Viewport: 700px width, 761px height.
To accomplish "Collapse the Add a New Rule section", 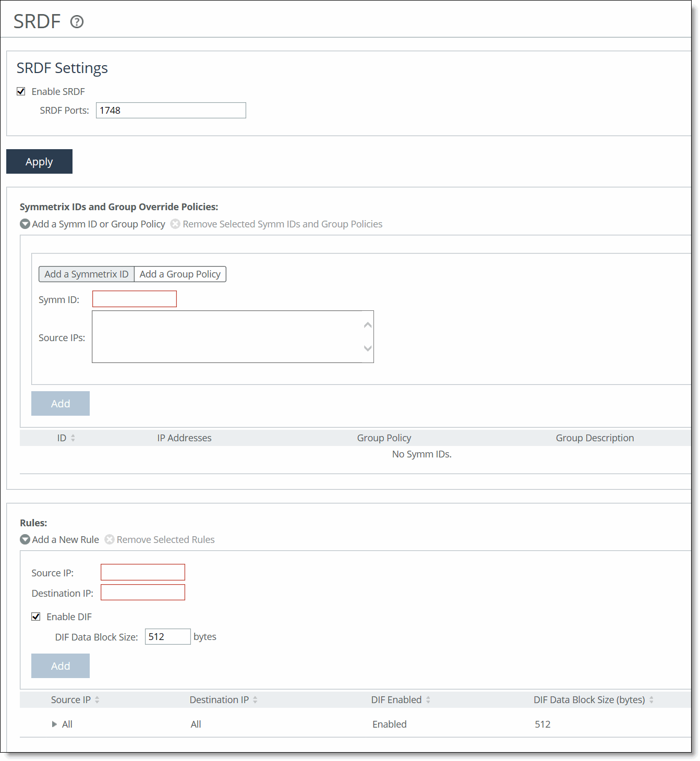I will 59,539.
